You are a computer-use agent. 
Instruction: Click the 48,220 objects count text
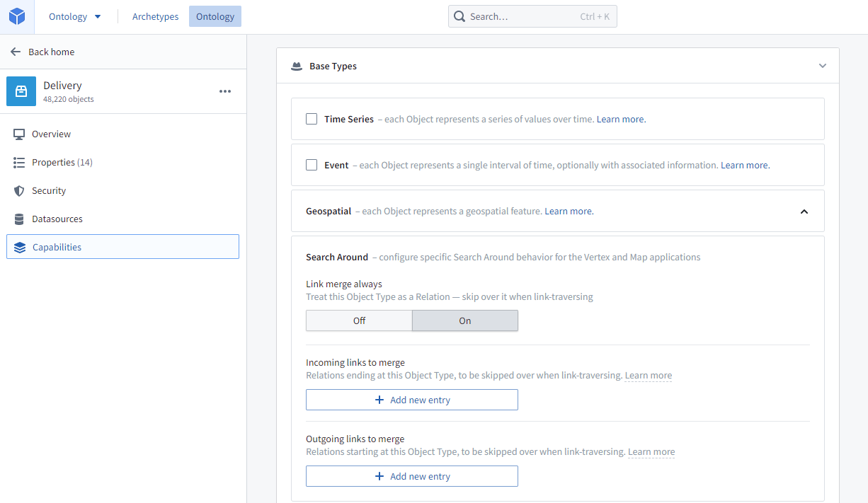(x=69, y=99)
